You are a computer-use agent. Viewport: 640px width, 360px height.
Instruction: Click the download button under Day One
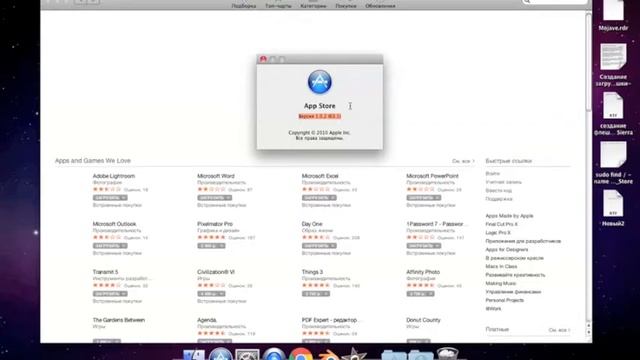coord(319,246)
